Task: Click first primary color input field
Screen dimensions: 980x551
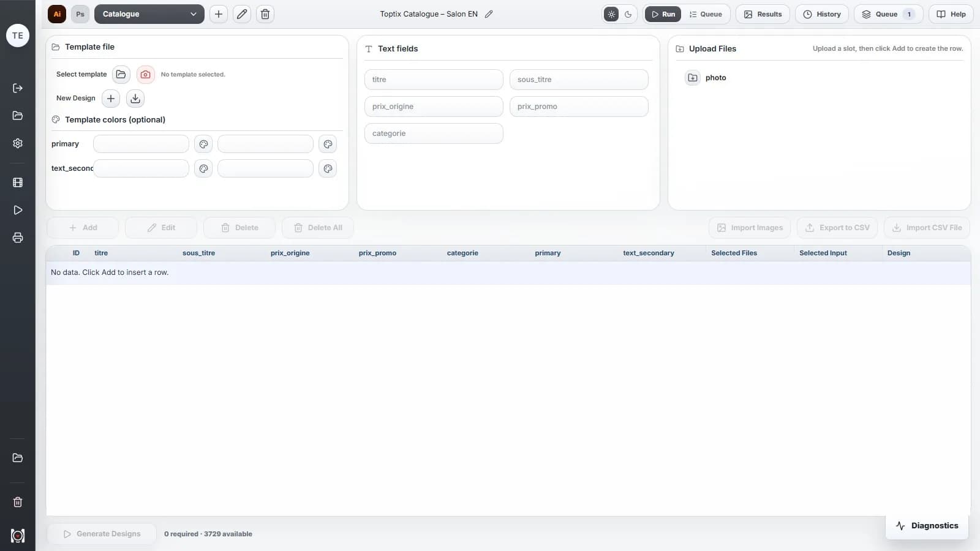Action: click(x=141, y=144)
